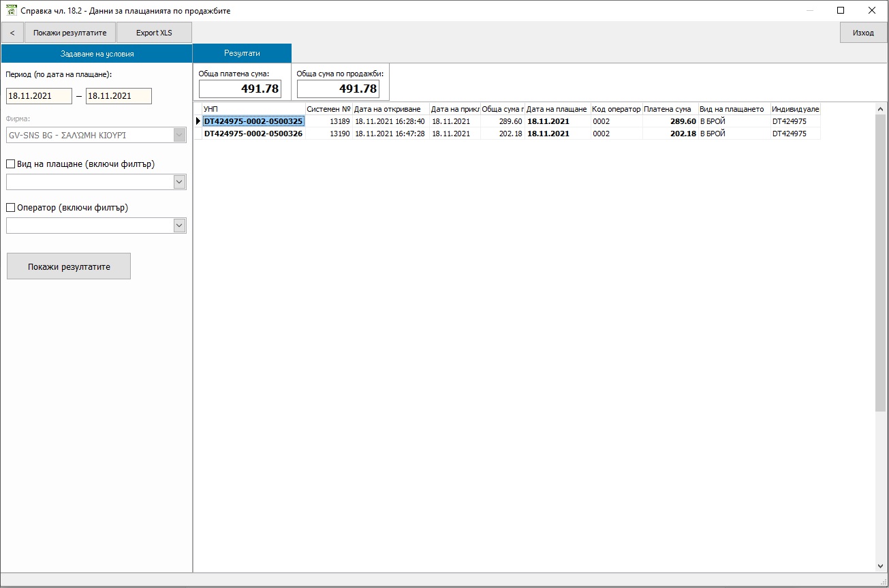This screenshot has height=588, width=889.
Task: Open the payment type dropdown list
Action: coord(180,182)
